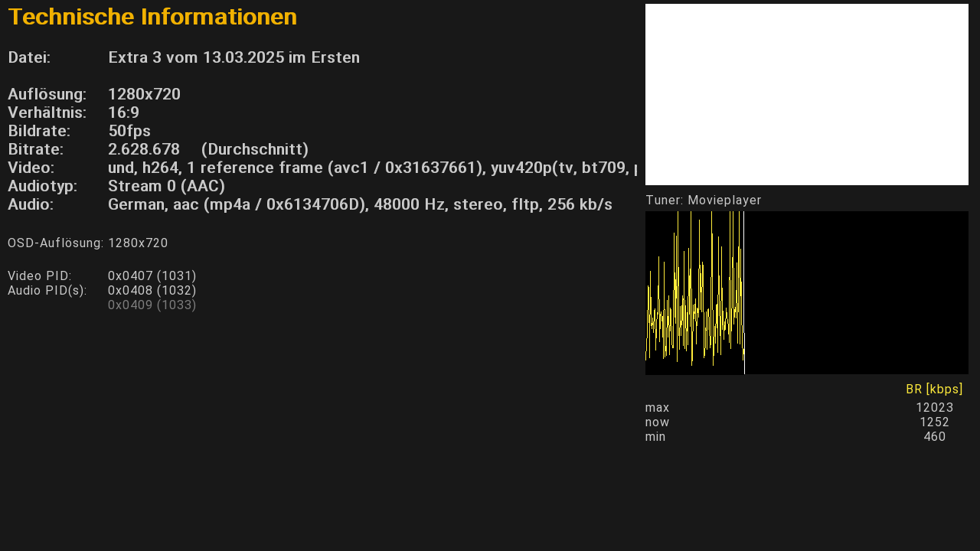Select the Tuner: Movieplayer label
Screen dimensions: 980x551
click(x=703, y=201)
